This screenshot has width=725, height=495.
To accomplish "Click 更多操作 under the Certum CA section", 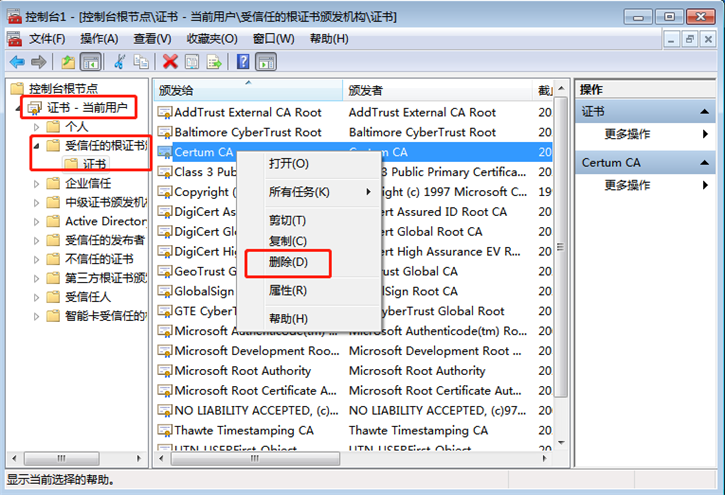I will (628, 185).
